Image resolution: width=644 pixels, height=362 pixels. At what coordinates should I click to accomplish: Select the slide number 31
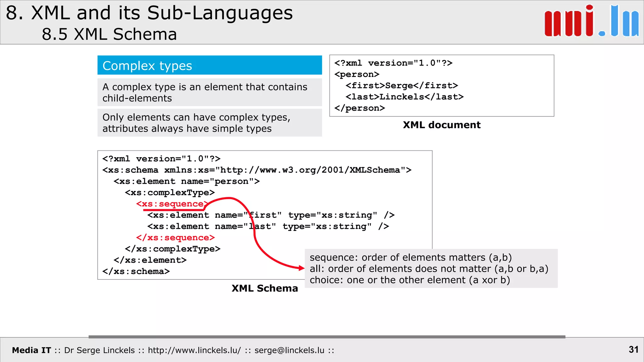click(633, 349)
